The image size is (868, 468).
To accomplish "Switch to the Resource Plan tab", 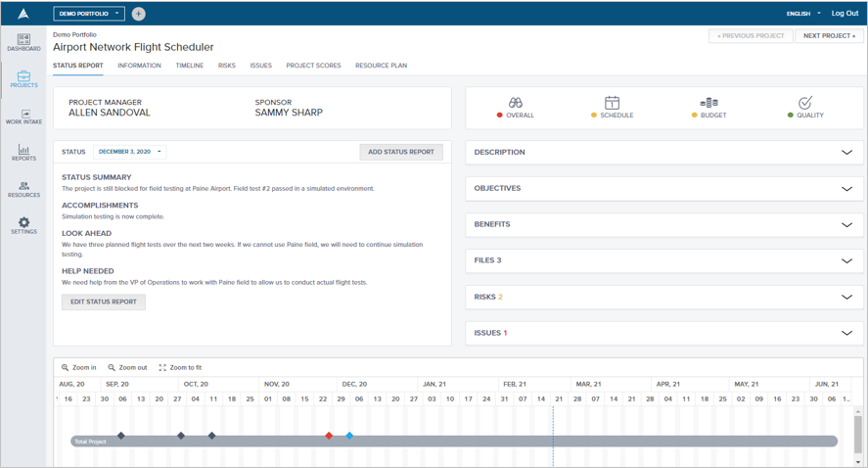I will [381, 66].
